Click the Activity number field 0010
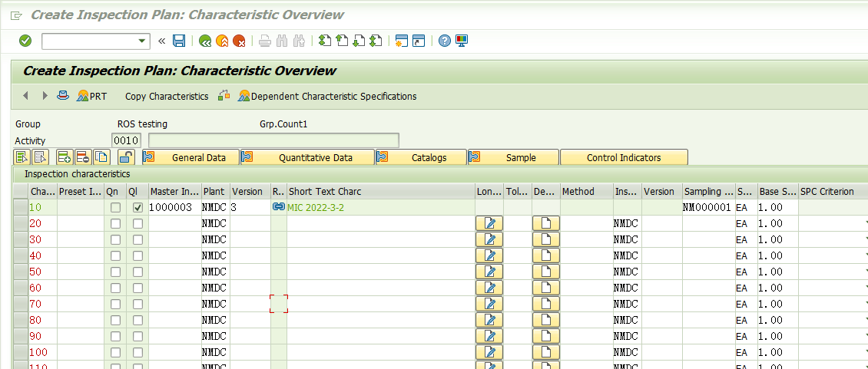 tap(127, 140)
